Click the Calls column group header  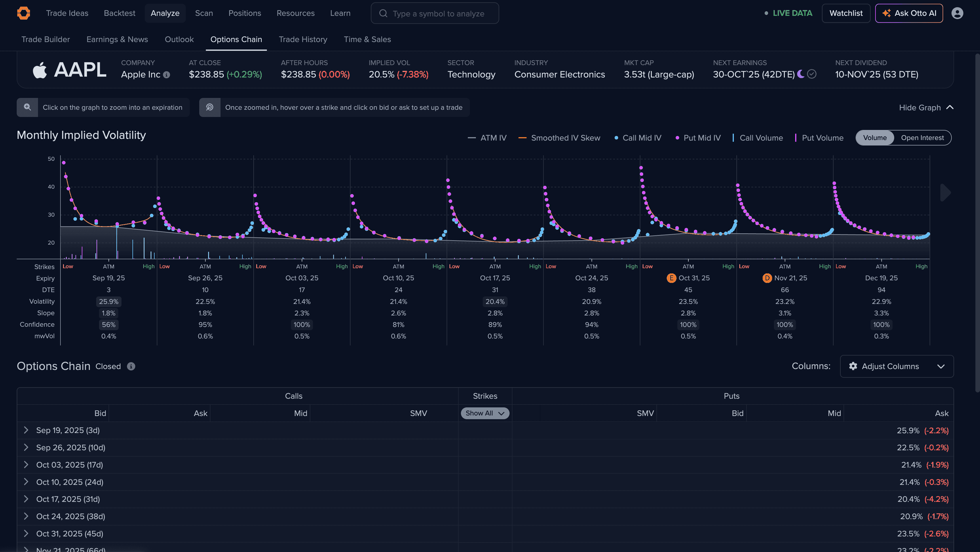tap(294, 396)
